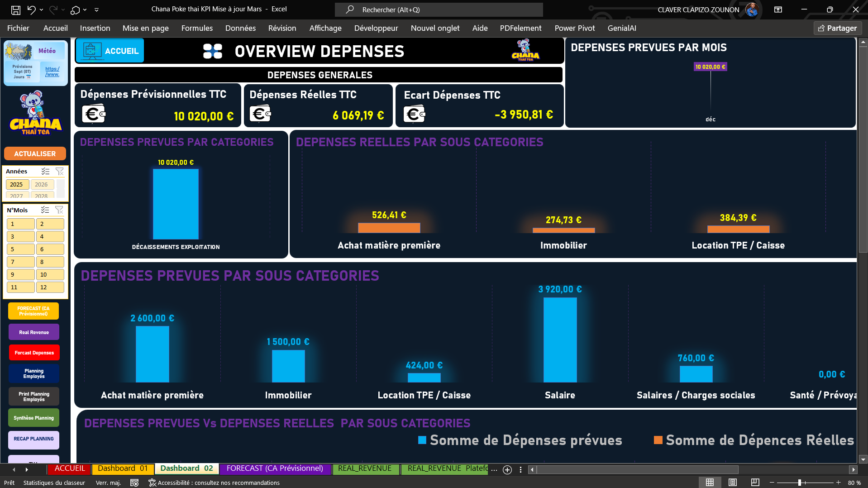Open the Formules ribbon tab
The width and height of the screenshot is (868, 488).
coord(197,28)
